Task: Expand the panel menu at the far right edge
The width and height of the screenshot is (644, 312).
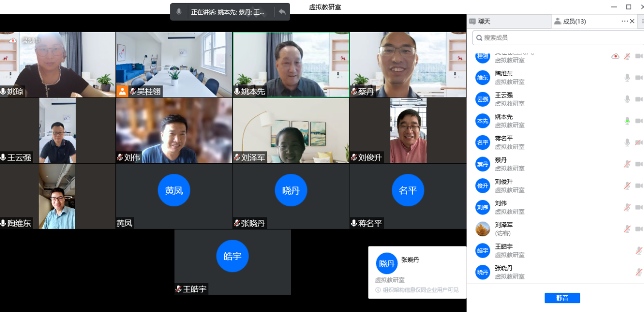Action: point(641,21)
